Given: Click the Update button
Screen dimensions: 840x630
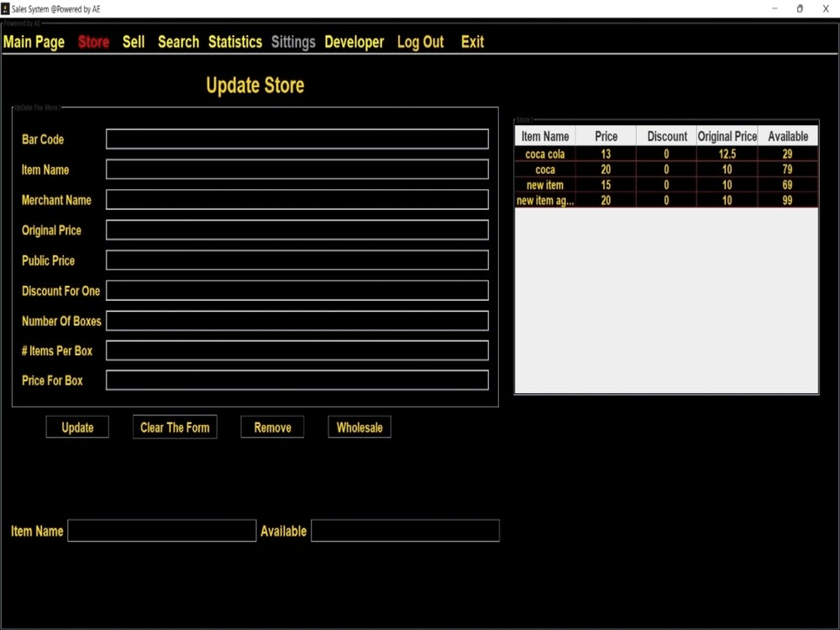Looking at the screenshot, I should [77, 427].
